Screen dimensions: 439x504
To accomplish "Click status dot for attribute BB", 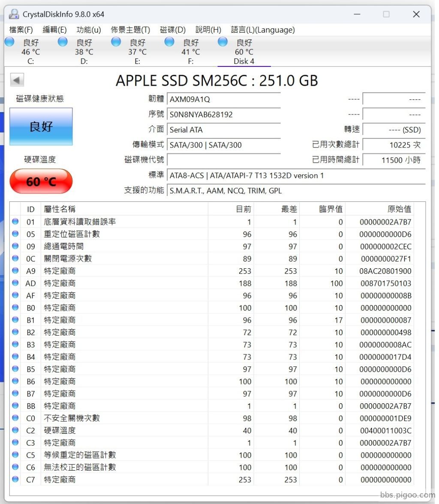I will [15, 405].
